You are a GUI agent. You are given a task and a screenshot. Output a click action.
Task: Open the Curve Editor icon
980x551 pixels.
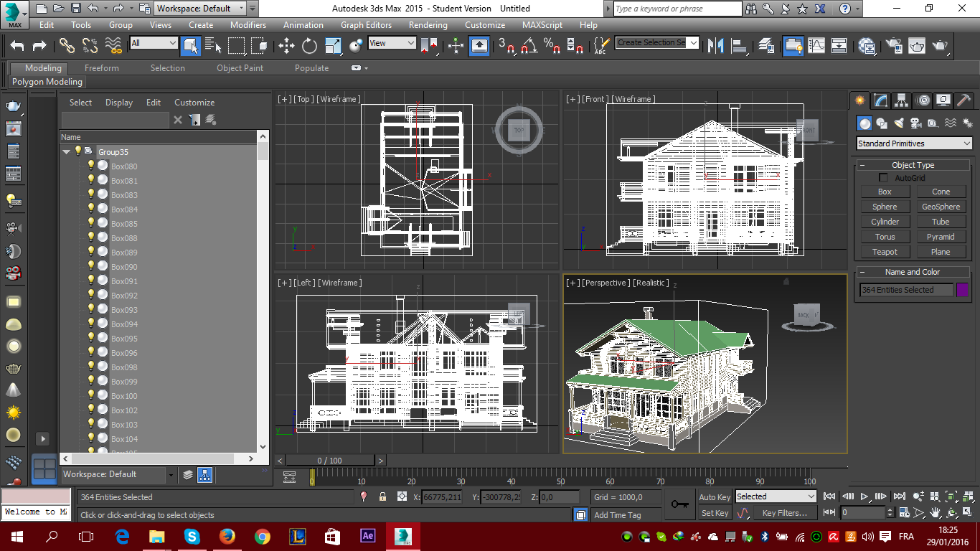pyautogui.click(x=816, y=46)
